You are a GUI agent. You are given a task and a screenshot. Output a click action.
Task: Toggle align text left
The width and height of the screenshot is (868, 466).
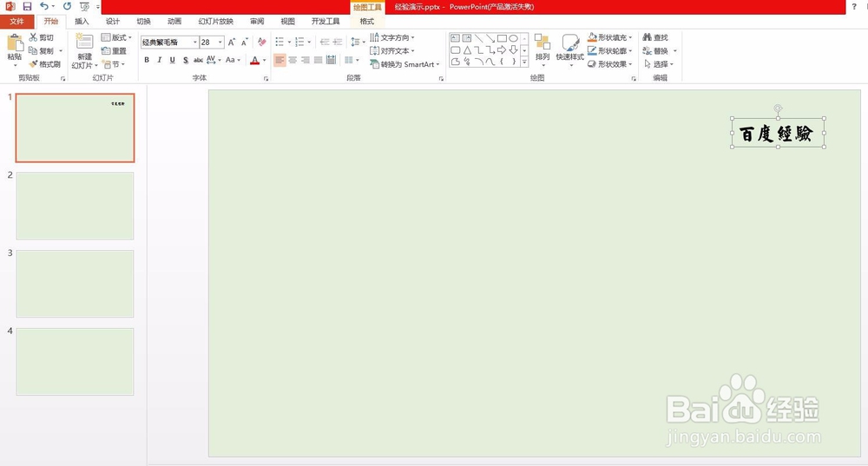coord(280,60)
